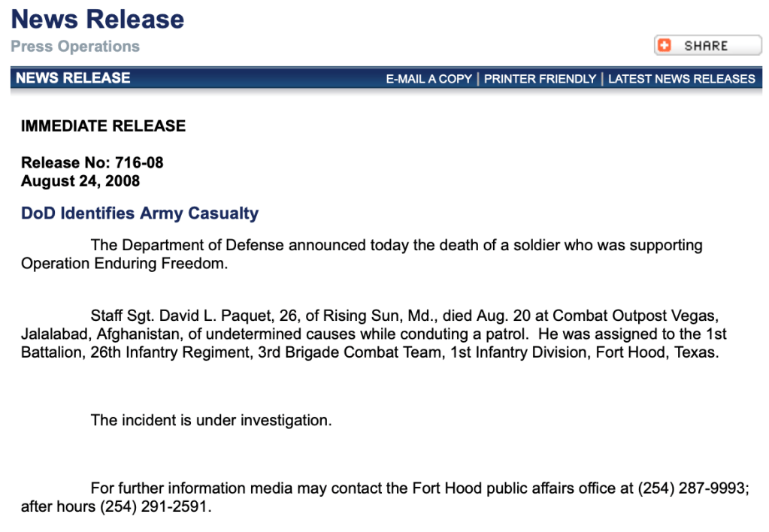This screenshot has height=532, width=769.
Task: Go to LATEST NEWS RELEASES
Action: point(681,79)
